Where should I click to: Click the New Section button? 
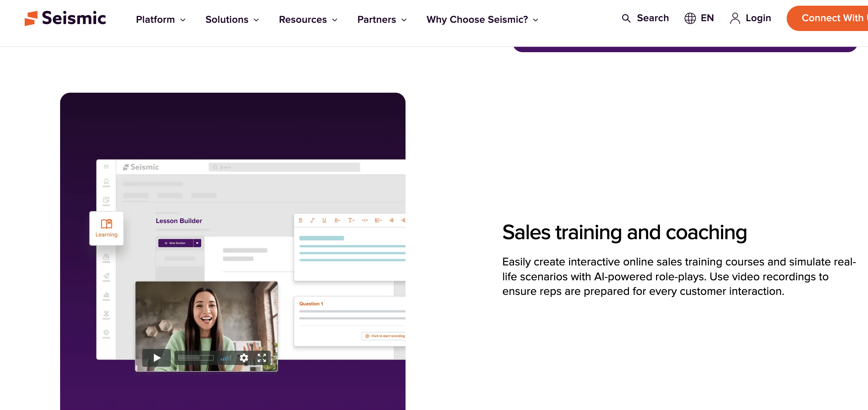(x=176, y=243)
